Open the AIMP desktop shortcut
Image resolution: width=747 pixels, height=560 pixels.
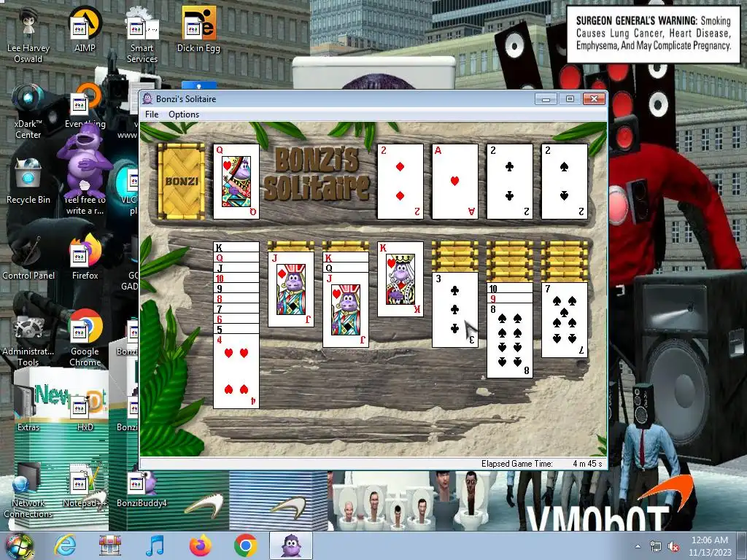pos(85,29)
